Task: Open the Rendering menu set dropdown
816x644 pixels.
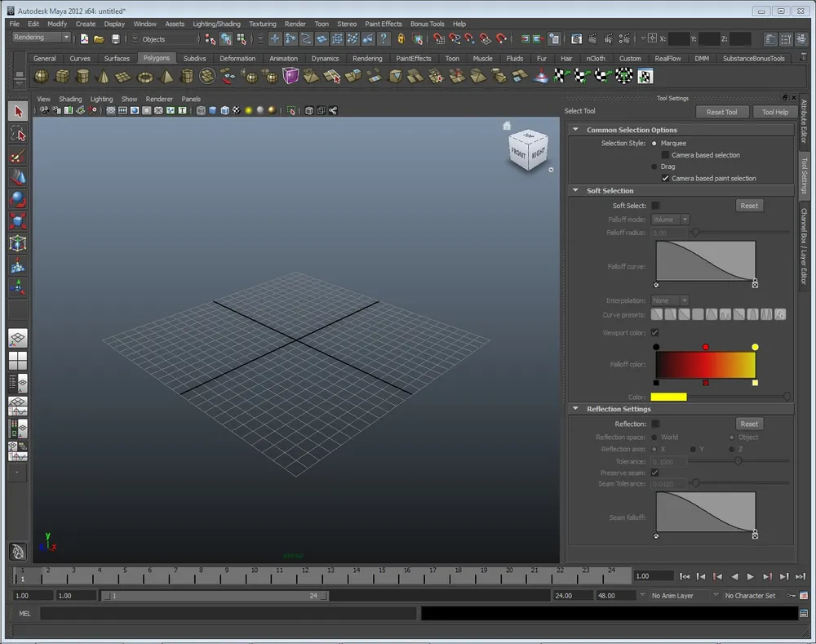Action: [41, 38]
